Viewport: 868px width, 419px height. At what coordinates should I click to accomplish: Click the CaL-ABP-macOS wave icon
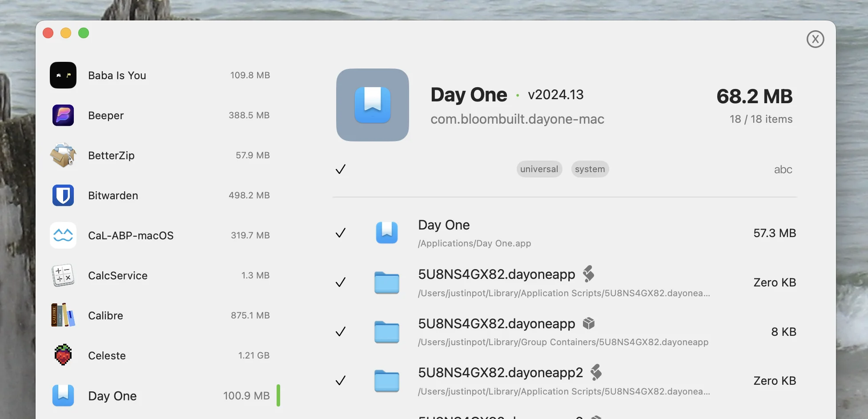click(x=63, y=235)
